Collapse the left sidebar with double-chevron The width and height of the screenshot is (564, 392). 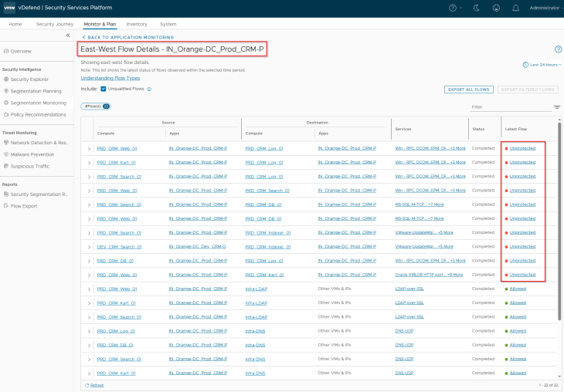pos(67,35)
